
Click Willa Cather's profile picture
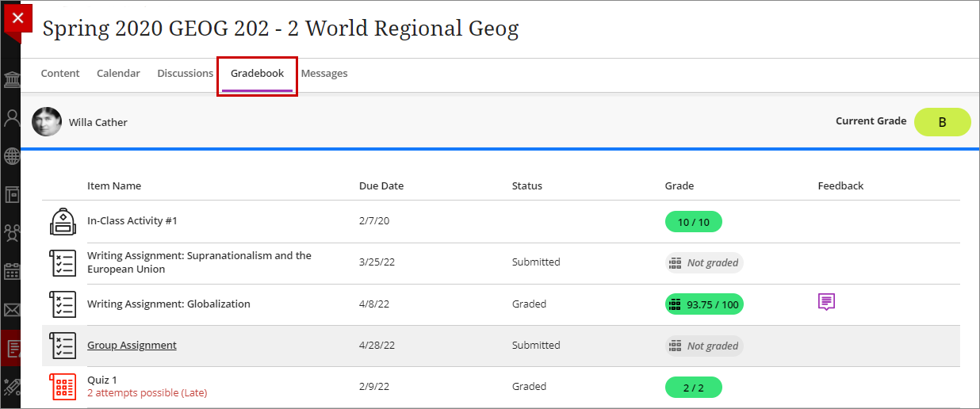[x=47, y=122]
